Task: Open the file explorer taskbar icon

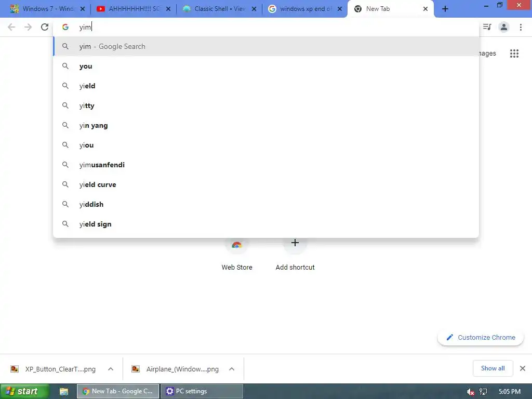Action: (x=64, y=392)
